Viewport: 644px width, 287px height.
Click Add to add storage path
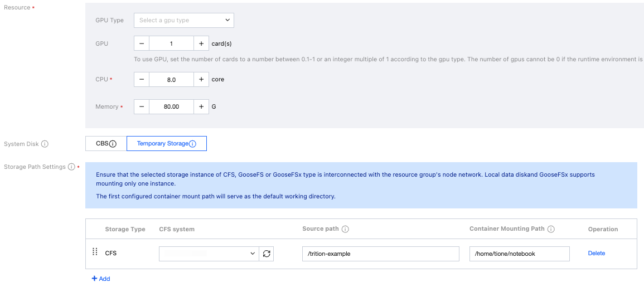(x=101, y=279)
